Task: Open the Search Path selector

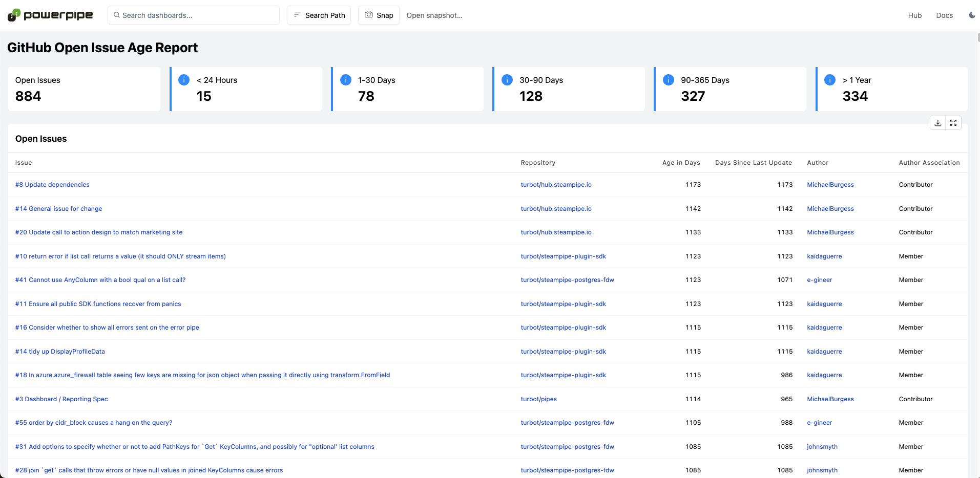Action: [x=319, y=15]
